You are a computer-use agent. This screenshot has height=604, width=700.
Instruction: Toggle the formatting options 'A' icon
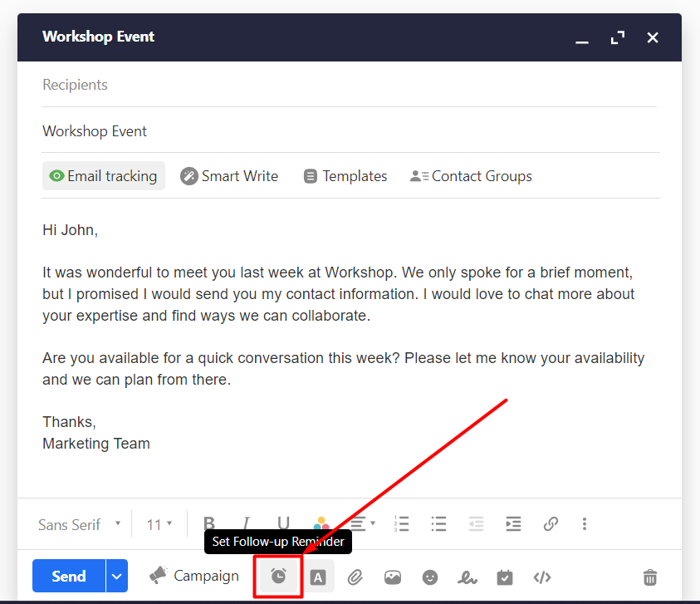coord(317,577)
